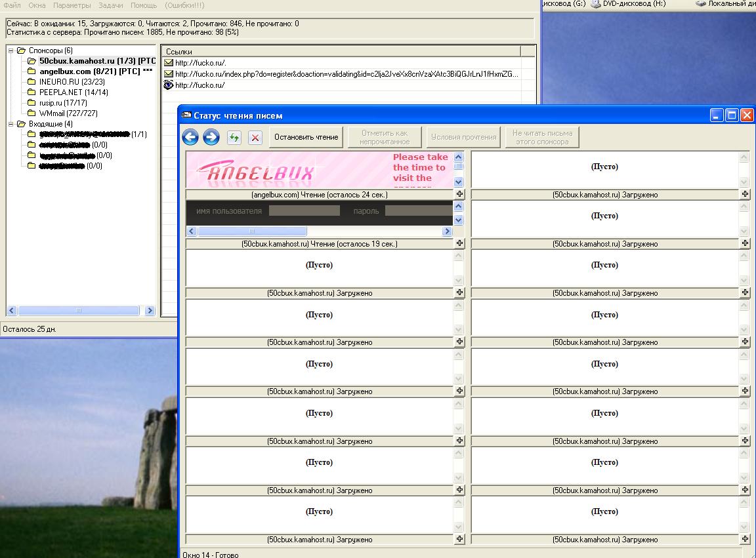
Task: Minimize the Статус чтения писем window
Action: 717,115
